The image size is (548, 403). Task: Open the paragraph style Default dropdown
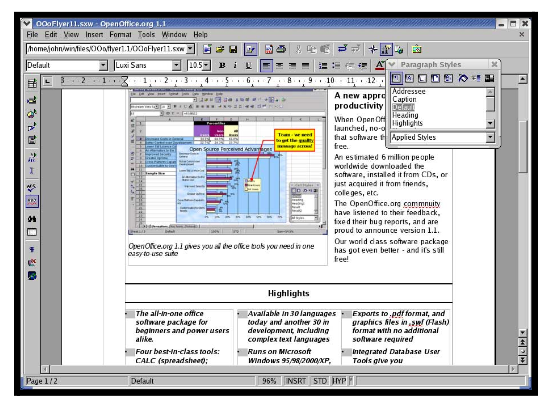tap(103, 65)
